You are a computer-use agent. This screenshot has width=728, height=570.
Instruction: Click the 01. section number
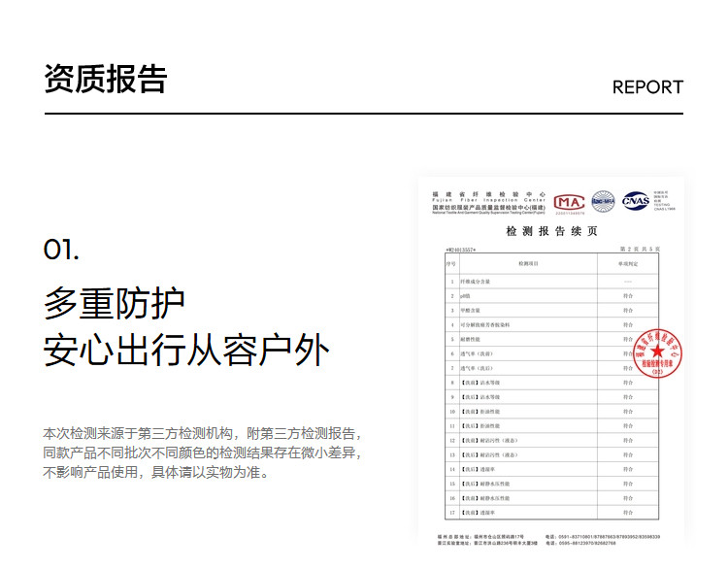61,250
